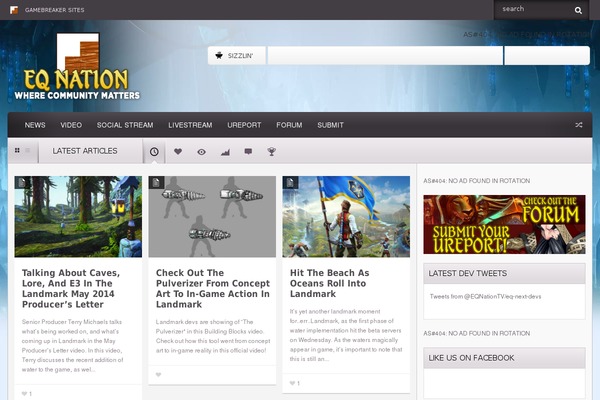Switch to grid view layout

click(x=17, y=150)
